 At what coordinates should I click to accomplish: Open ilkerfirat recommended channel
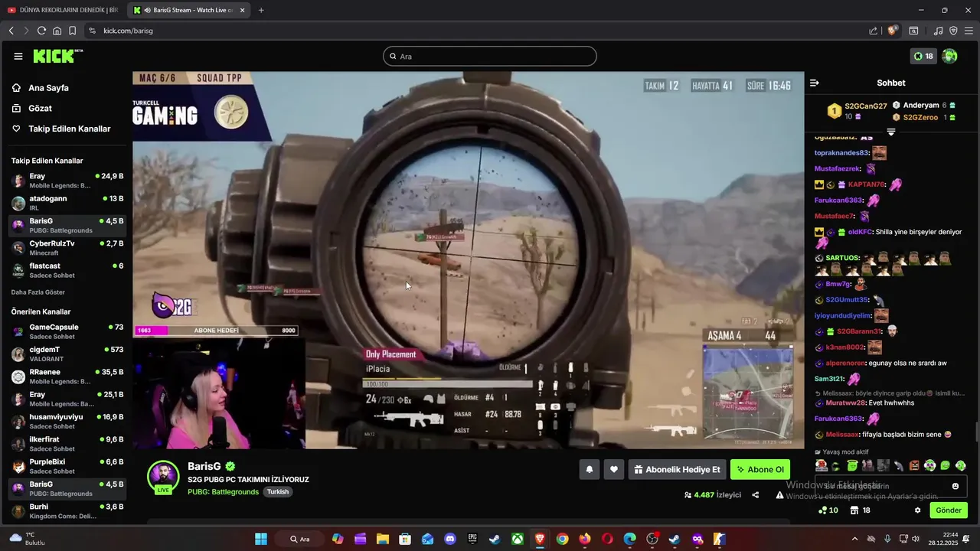click(x=67, y=443)
